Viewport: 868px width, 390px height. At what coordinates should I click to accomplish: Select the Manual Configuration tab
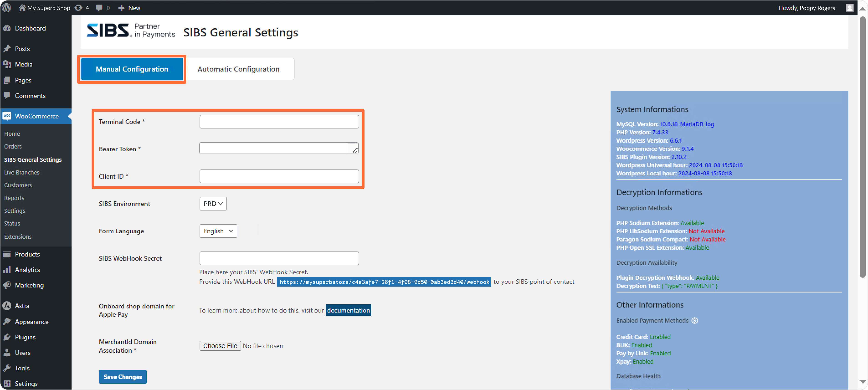coord(132,69)
